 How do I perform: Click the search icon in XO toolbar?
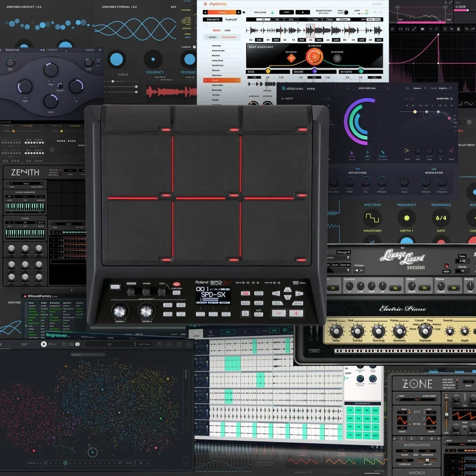(169, 344)
